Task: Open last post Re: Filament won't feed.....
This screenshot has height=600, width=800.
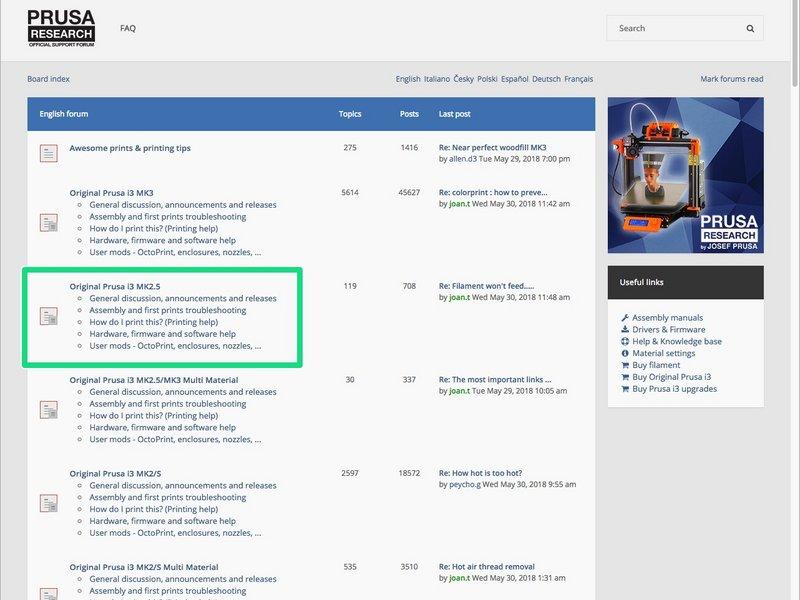Action: (x=486, y=286)
